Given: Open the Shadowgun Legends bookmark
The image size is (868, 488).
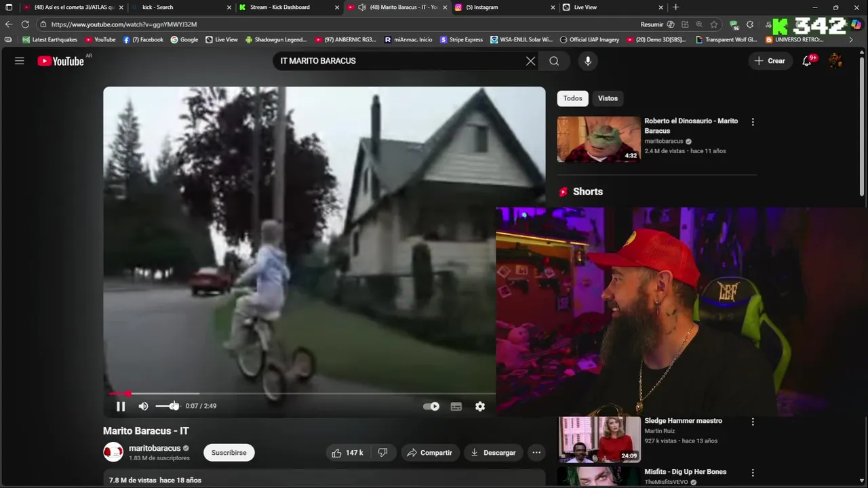Looking at the screenshot, I should [276, 40].
